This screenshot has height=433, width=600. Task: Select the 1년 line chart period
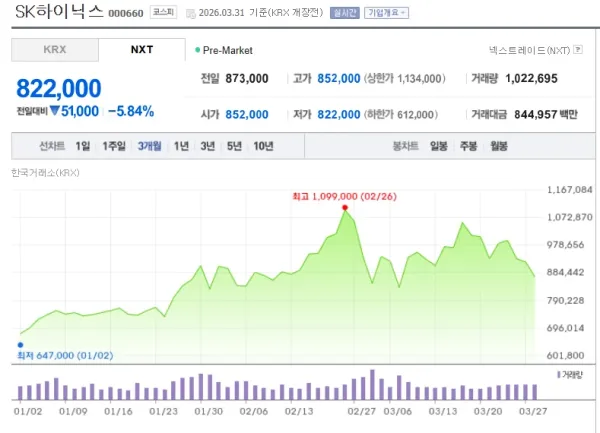coord(181,146)
